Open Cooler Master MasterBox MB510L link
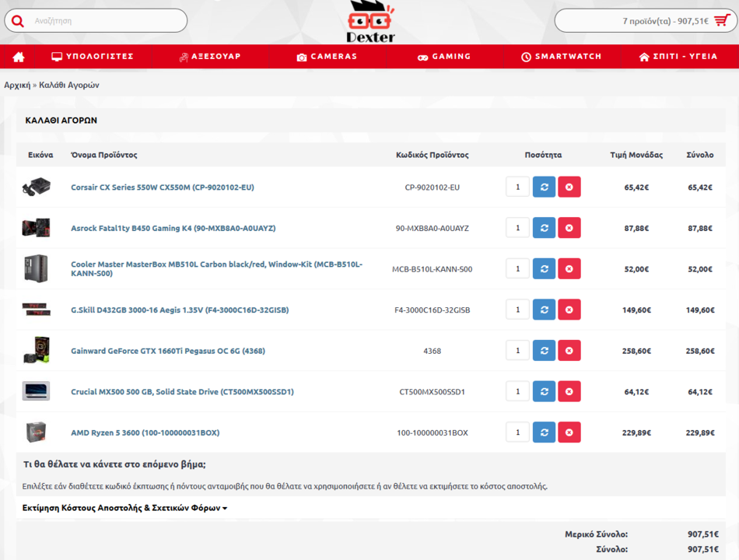Screen dimensions: 739x560 pyautogui.click(x=216, y=268)
